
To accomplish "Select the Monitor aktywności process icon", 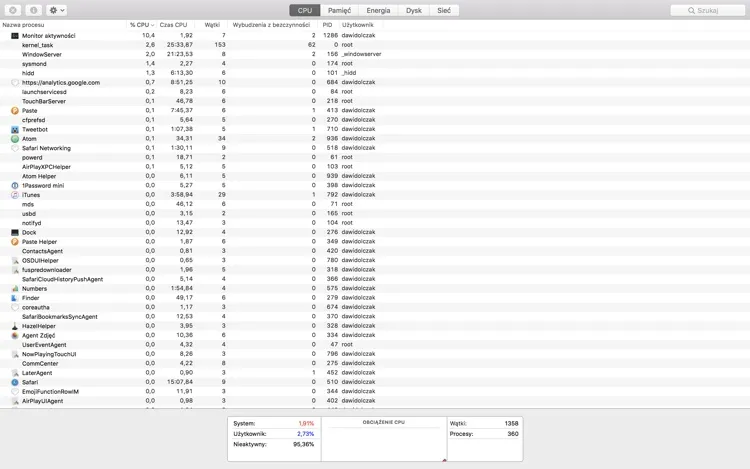I will 15,36.
